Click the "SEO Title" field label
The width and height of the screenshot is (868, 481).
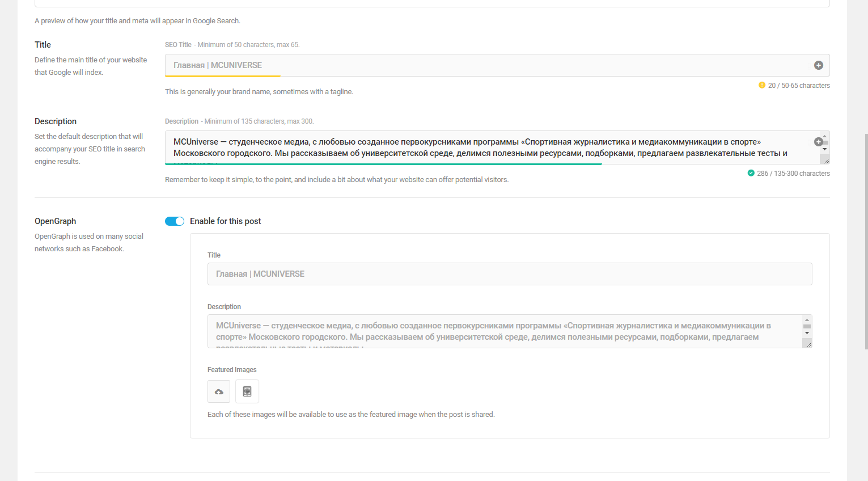(x=178, y=45)
